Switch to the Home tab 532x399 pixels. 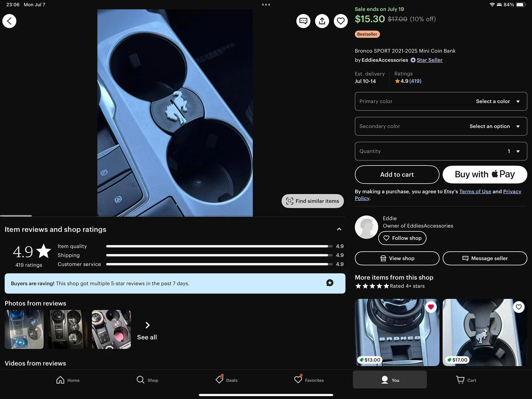pos(68,380)
